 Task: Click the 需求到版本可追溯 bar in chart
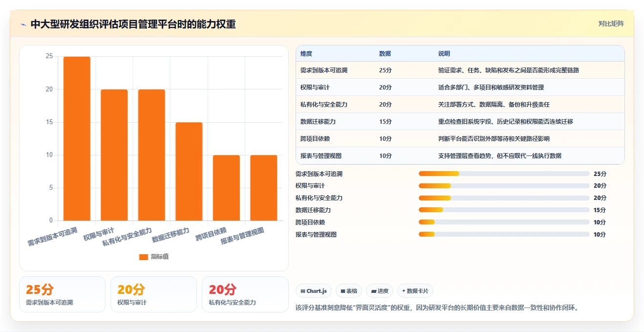click(x=77, y=138)
